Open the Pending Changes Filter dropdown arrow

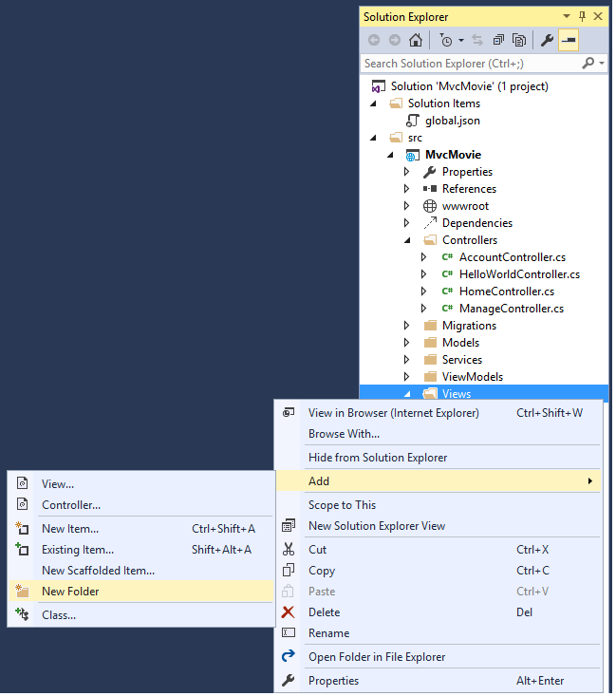[463, 41]
